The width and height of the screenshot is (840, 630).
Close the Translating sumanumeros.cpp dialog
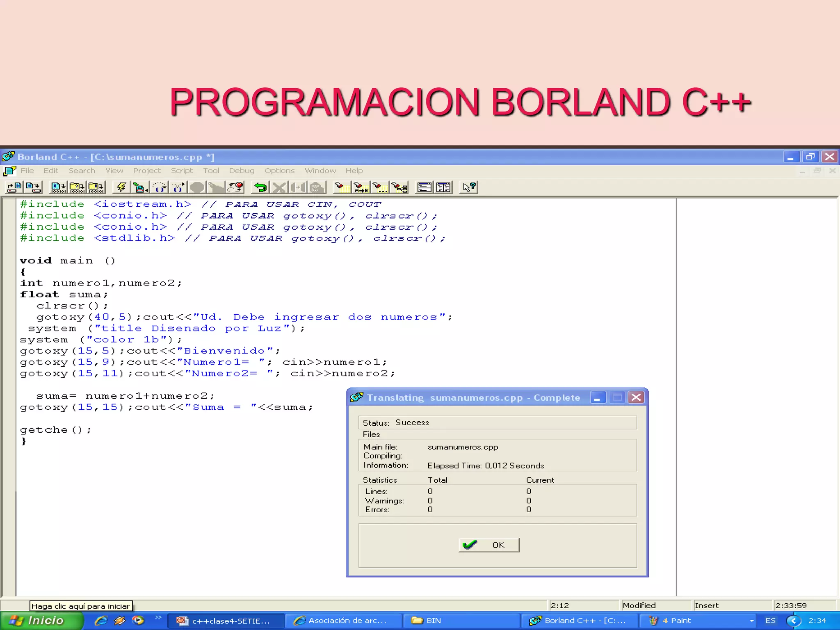636,397
